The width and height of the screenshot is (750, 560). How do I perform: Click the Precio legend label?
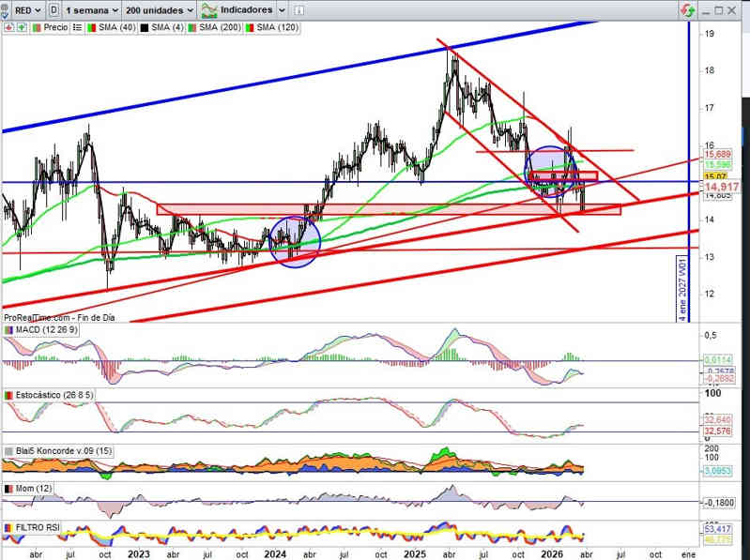pos(55,28)
